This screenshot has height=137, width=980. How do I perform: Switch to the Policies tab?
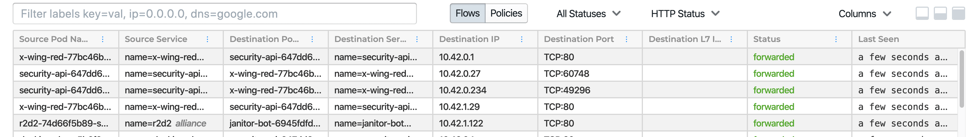pos(506,13)
